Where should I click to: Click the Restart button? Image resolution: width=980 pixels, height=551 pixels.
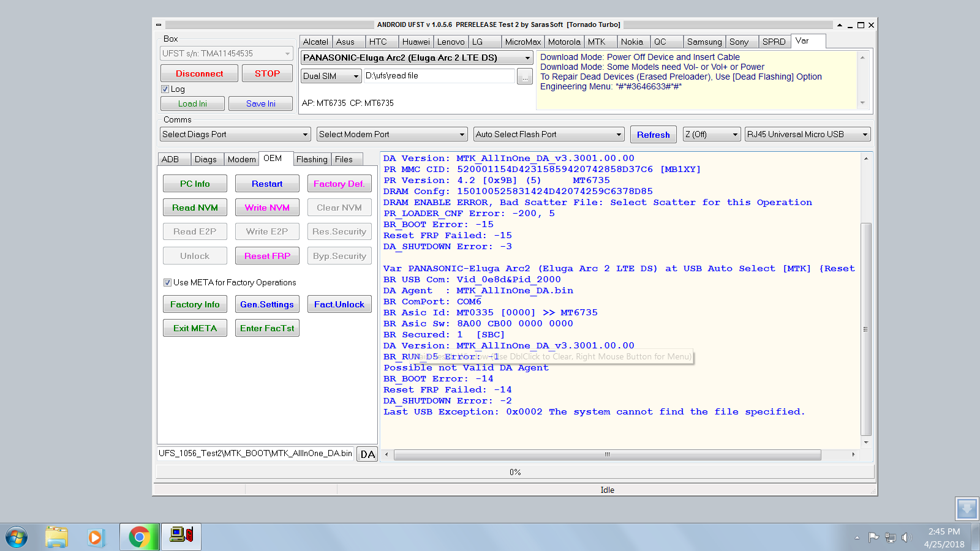[267, 184]
